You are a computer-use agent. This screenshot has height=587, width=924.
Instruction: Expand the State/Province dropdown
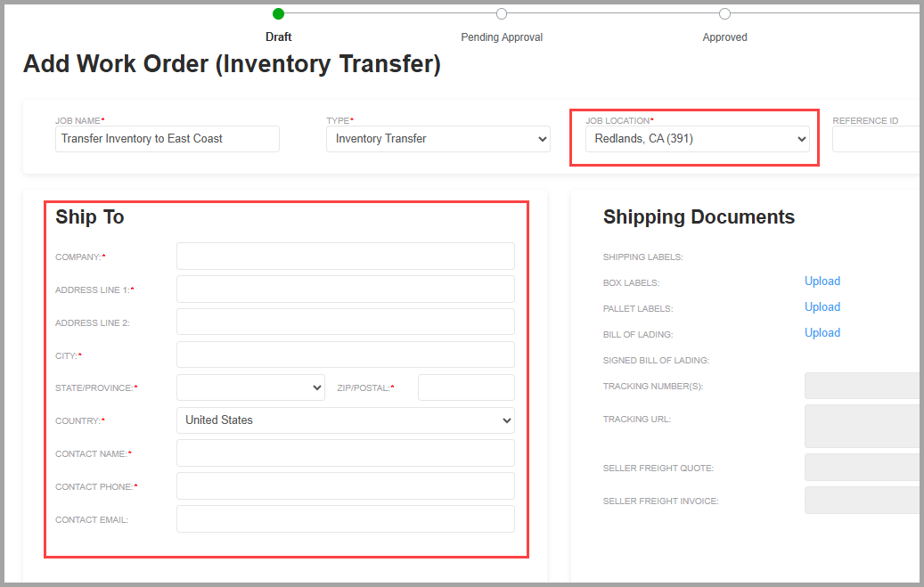(250, 387)
